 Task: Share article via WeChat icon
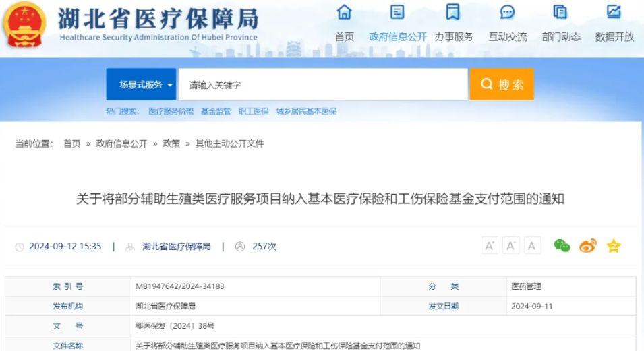coord(562,246)
